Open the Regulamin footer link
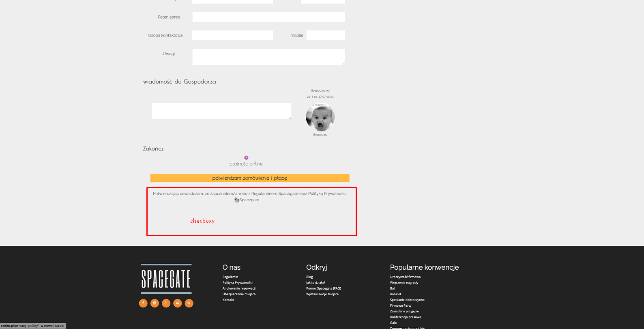Screen dimensions: 644x329 point(230,277)
